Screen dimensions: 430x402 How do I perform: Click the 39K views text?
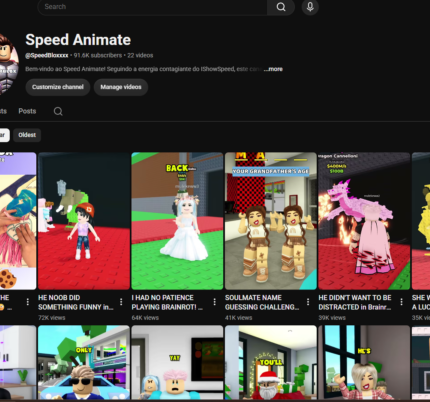(332, 318)
